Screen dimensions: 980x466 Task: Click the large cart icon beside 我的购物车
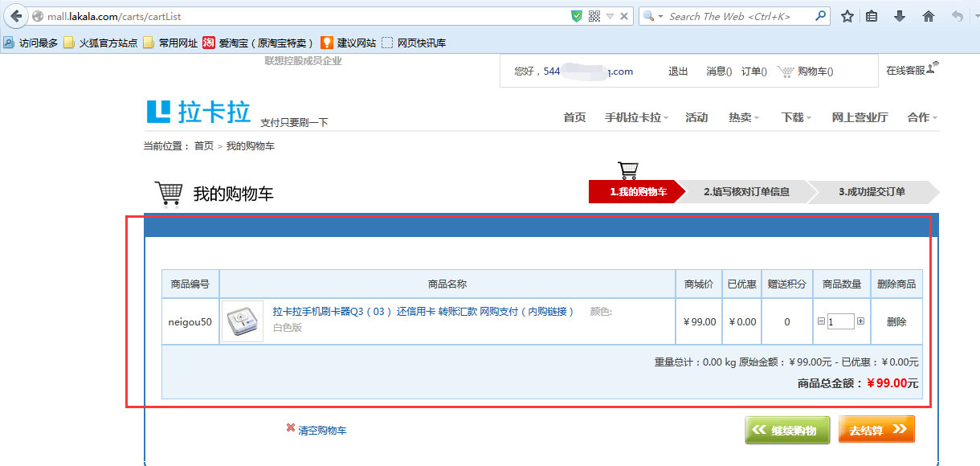coord(169,194)
